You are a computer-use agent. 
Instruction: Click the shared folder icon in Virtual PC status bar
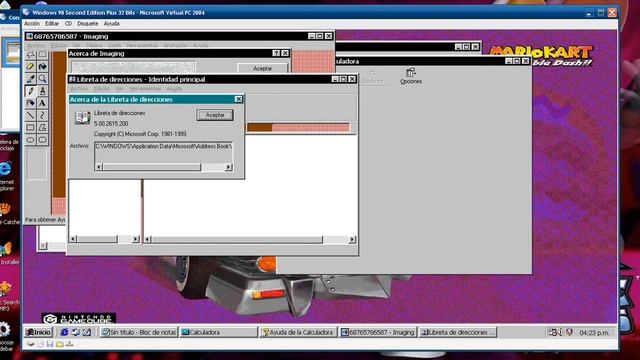60,344
